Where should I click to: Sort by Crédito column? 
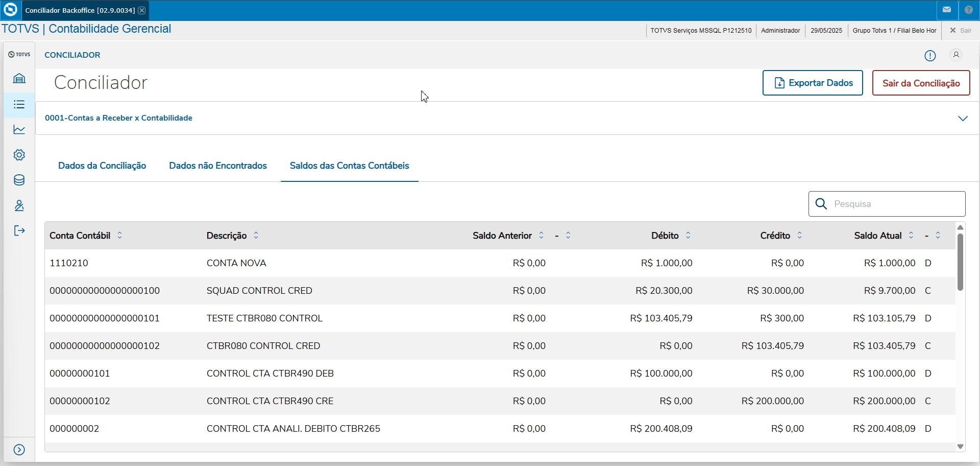click(x=799, y=235)
